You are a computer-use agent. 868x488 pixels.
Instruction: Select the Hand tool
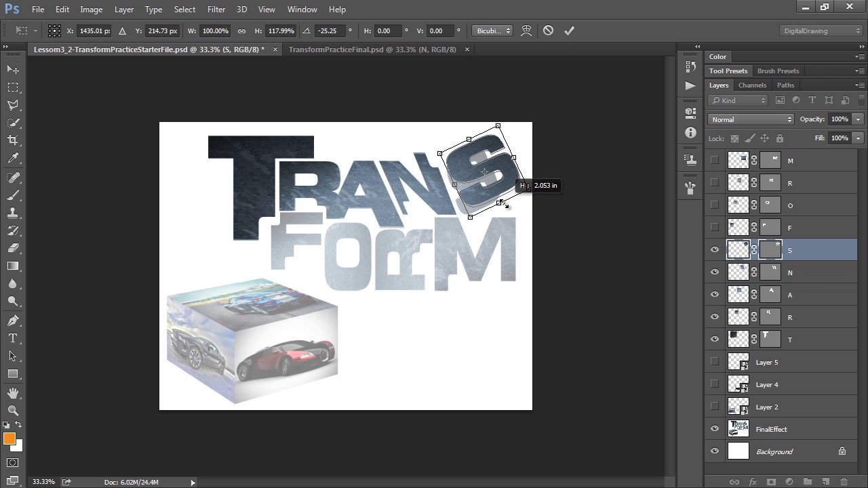coord(13,393)
